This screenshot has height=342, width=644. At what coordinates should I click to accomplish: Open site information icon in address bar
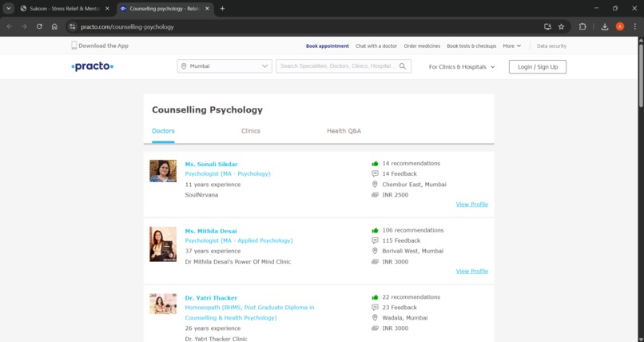click(x=73, y=26)
